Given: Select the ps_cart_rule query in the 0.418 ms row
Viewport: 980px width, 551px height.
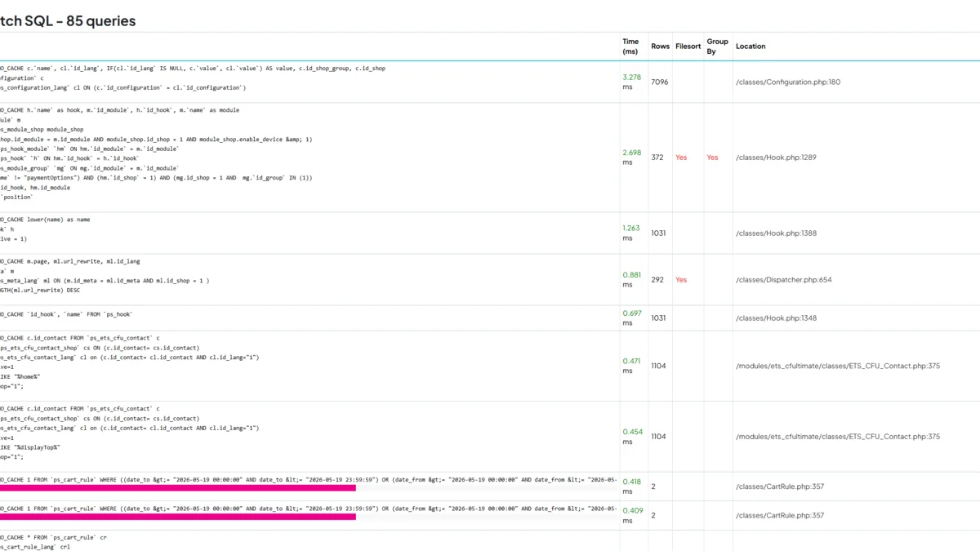Looking at the screenshot, I should [x=310, y=479].
